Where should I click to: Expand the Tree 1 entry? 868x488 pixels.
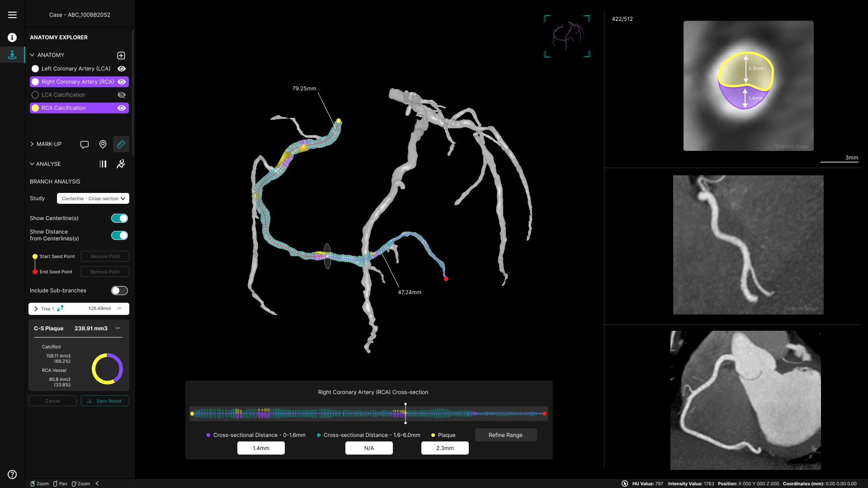coord(36,309)
